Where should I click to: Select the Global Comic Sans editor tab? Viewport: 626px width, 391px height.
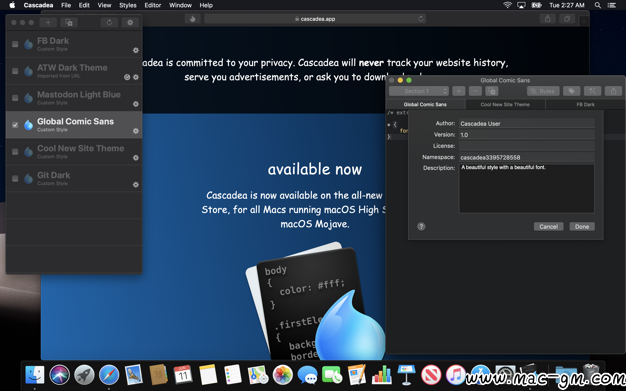(x=425, y=104)
